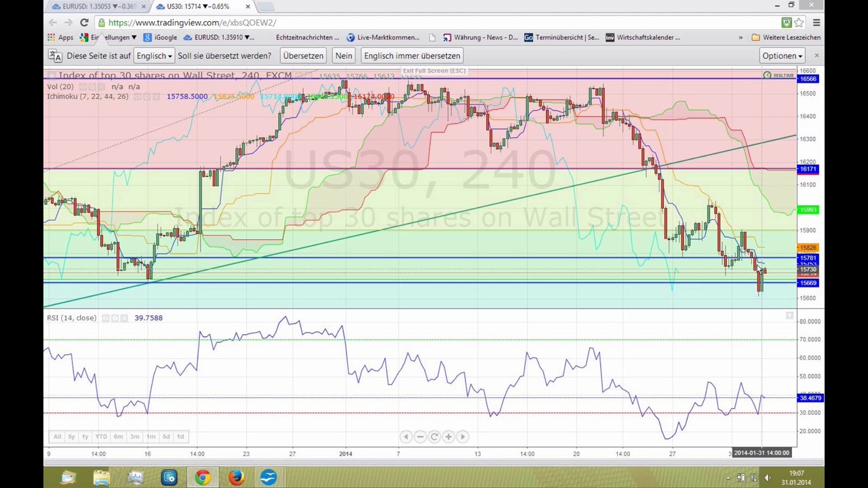Screen dimensions: 868x488
Task: Open the Apps bookmark shortcut
Action: [x=60, y=37]
